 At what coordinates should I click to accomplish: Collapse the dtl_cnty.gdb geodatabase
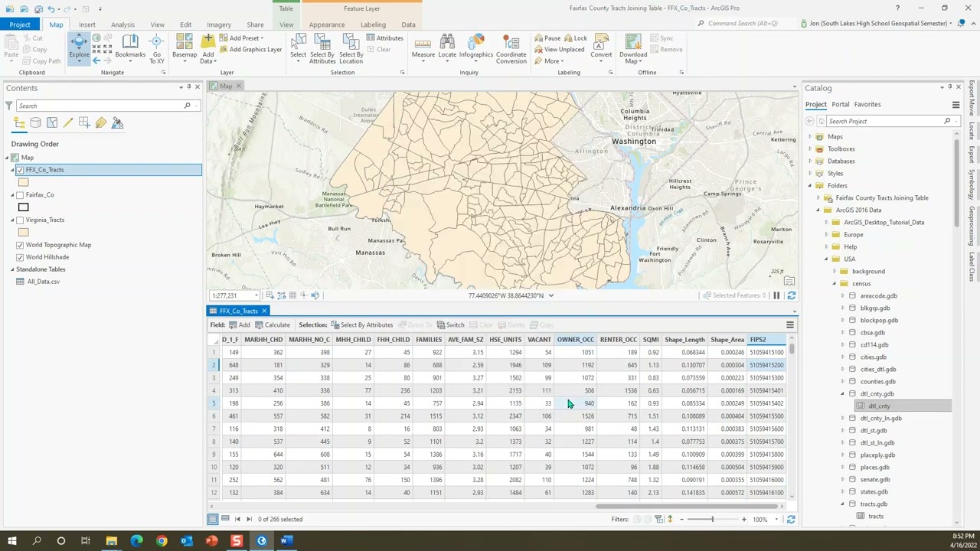pyautogui.click(x=843, y=394)
